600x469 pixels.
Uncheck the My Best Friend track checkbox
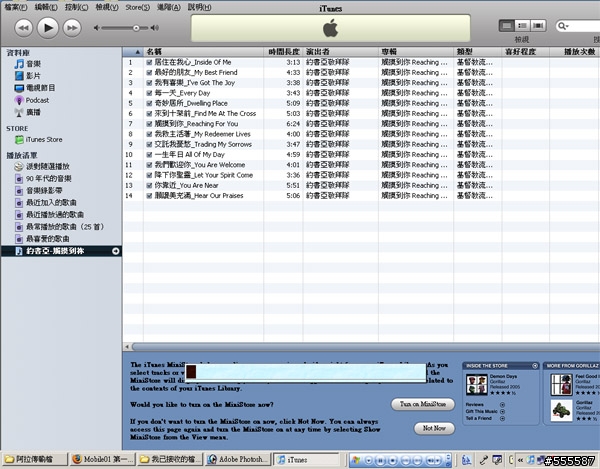(149, 72)
